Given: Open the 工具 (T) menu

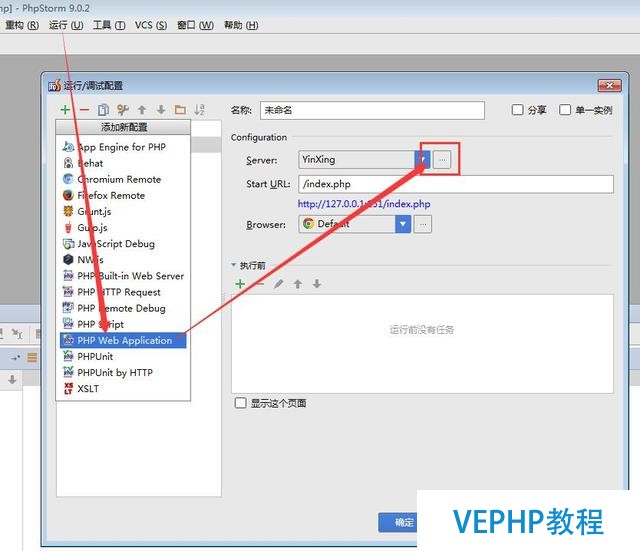Looking at the screenshot, I should pyautogui.click(x=109, y=25).
